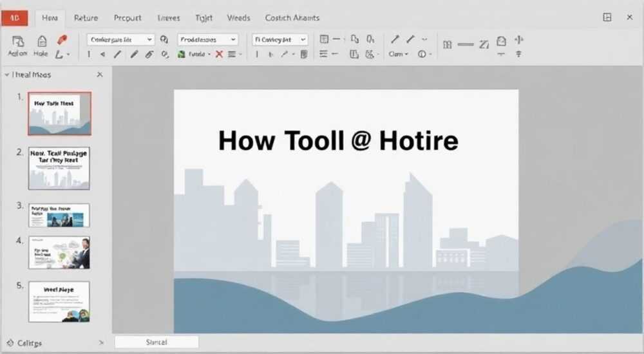Open the Hew ribbon tab
This screenshot has height=354, width=644.
[x=50, y=18]
